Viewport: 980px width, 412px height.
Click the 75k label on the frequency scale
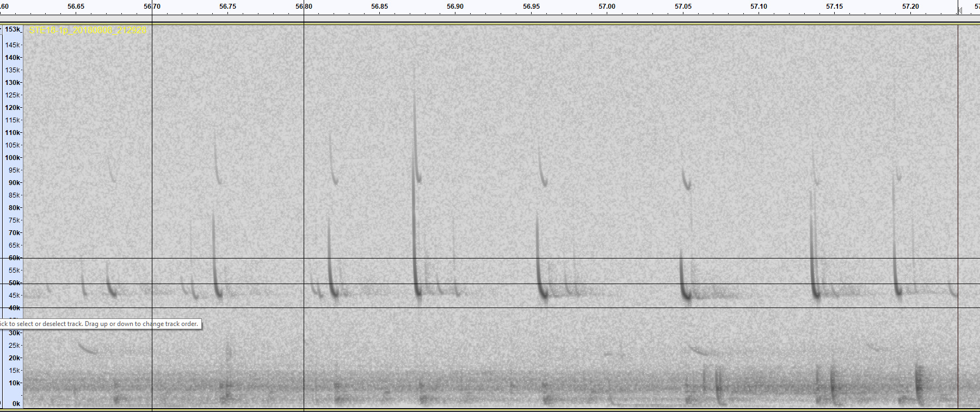tap(14, 220)
